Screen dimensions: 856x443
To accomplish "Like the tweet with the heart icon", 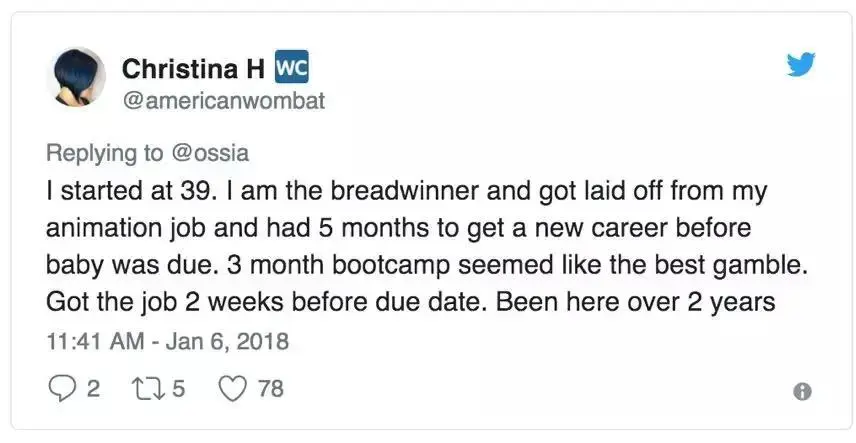I will 232,389.
